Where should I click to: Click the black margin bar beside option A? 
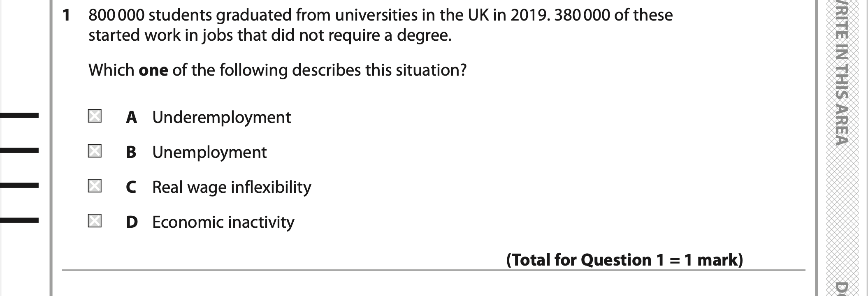click(x=19, y=116)
